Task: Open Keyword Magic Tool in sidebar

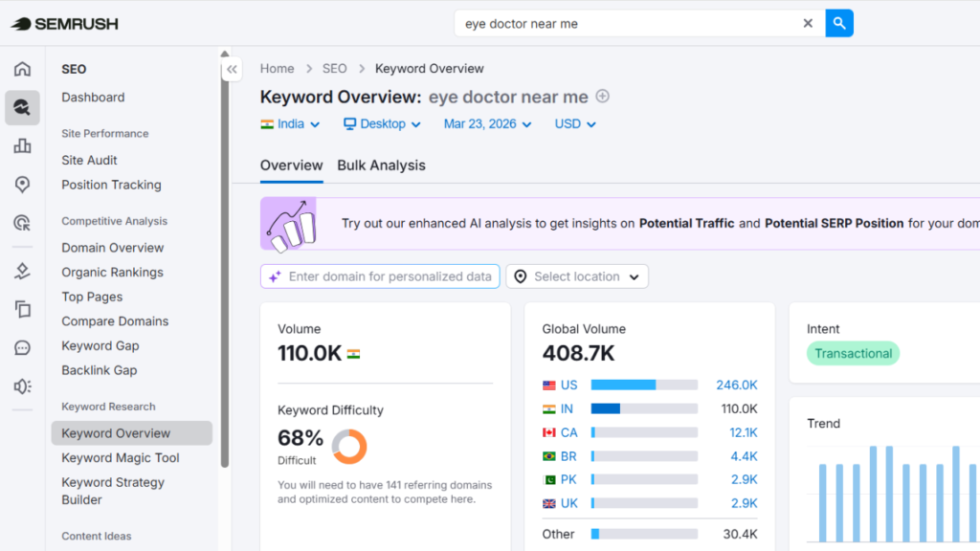Action: [x=120, y=458]
